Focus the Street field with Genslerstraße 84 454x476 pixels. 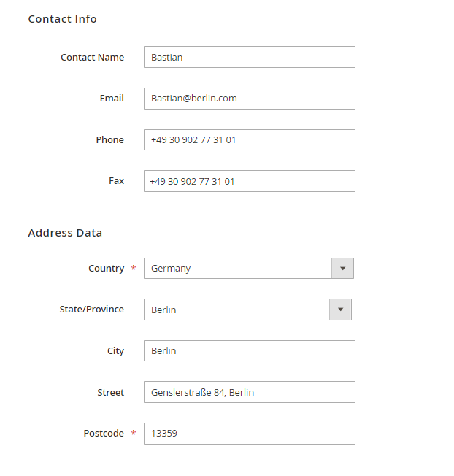pyautogui.click(x=249, y=392)
